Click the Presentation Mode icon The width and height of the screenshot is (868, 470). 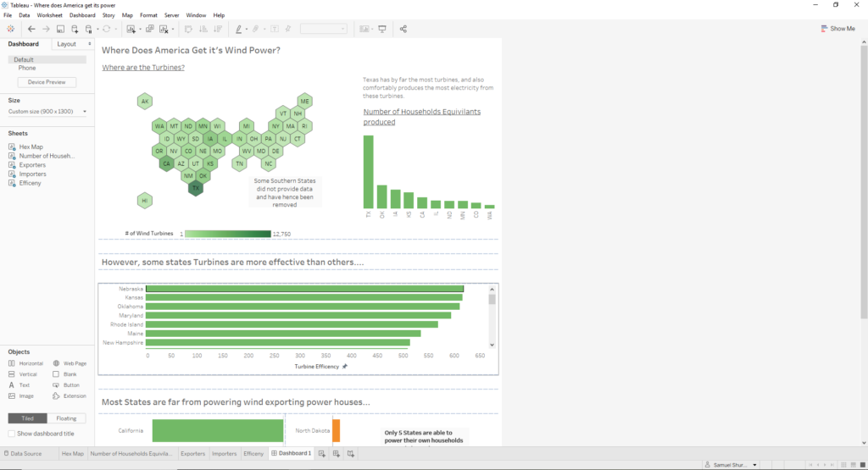[382, 29]
